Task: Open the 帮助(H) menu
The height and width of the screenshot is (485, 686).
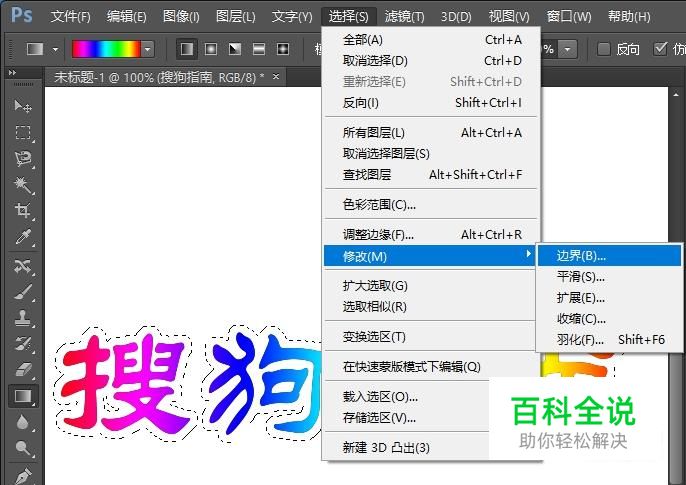Action: [x=629, y=17]
